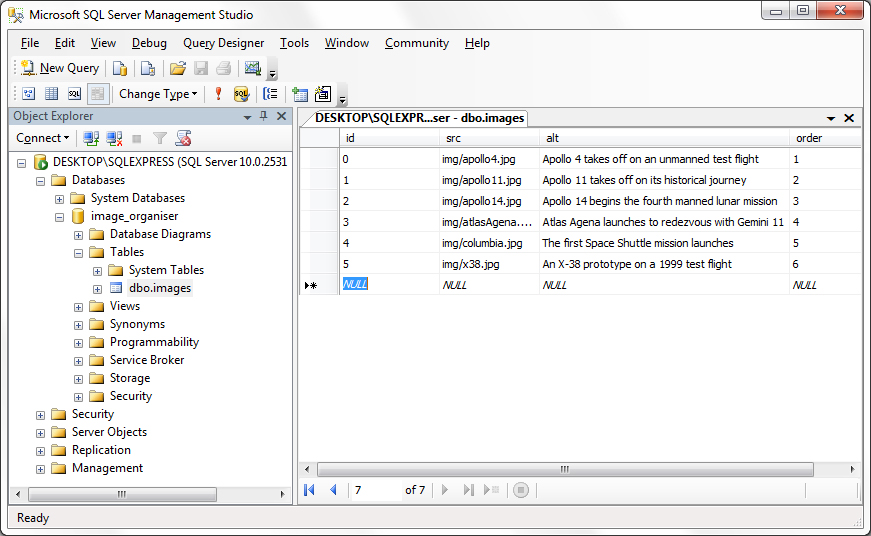Screen dimensions: 871x536
Task: Click the img/columbia.jpg cell
Action: click(489, 243)
